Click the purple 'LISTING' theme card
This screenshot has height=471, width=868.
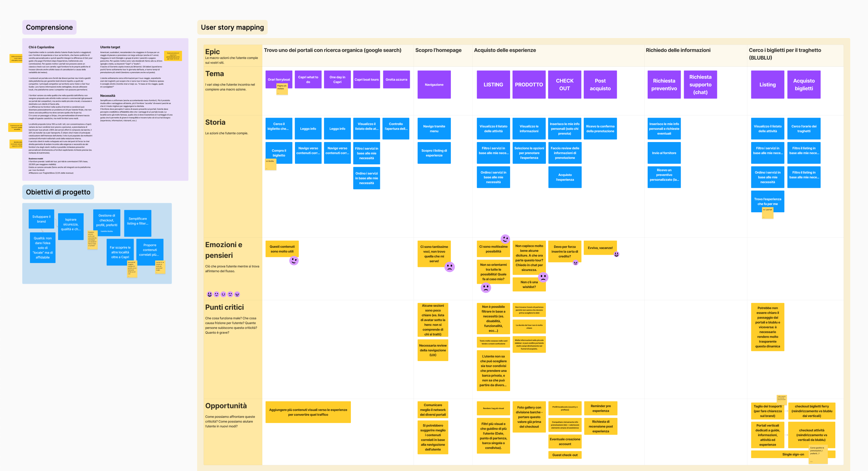[x=493, y=85]
